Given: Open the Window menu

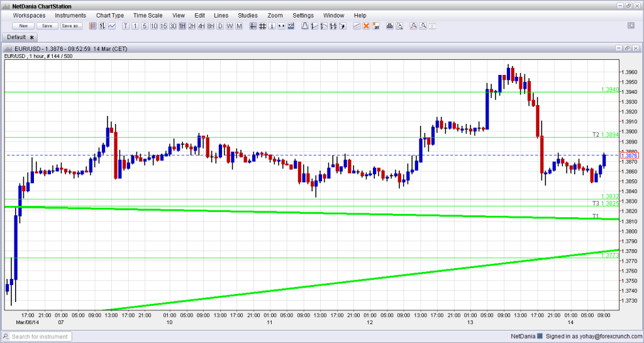Looking at the screenshot, I should tap(333, 15).
